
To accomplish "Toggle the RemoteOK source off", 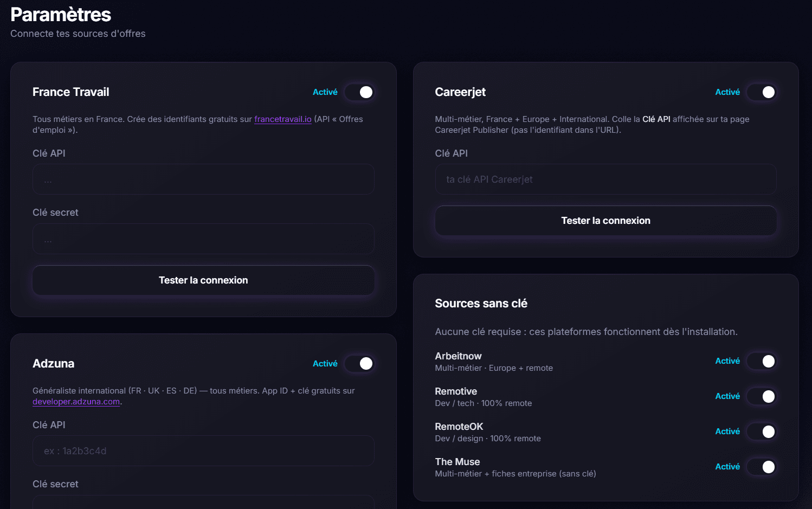I will (762, 431).
